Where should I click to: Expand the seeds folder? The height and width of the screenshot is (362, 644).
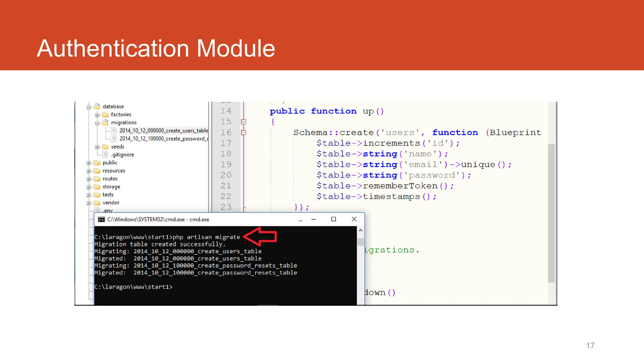tap(97, 147)
